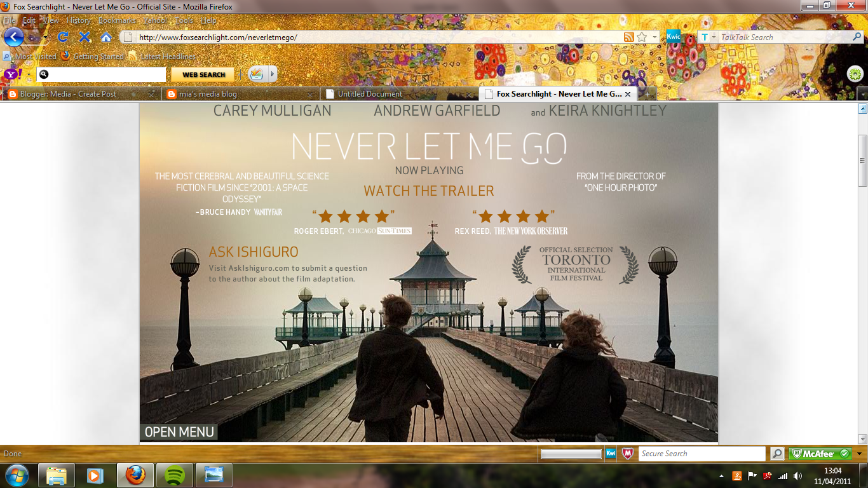Click the Java update tray icon
The height and width of the screenshot is (488, 868).
coord(737,475)
